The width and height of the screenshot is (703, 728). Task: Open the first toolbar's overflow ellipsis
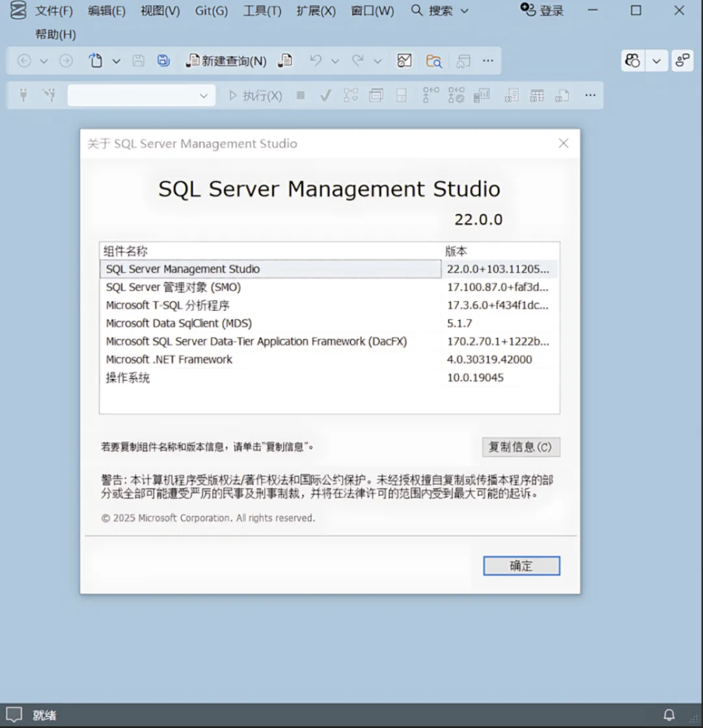click(x=488, y=61)
